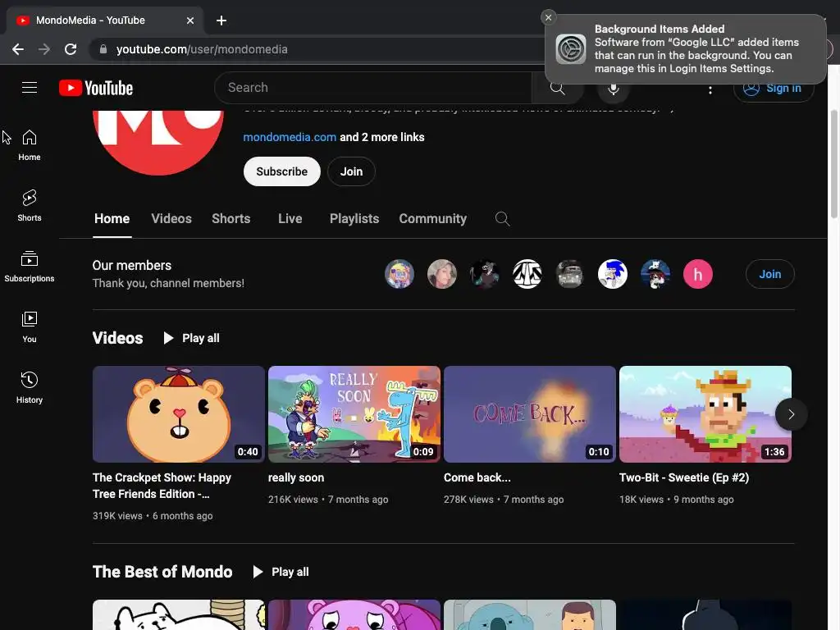The image size is (840, 630).
Task: Open the pink character Best of Mondo thumbnail
Action: 354,615
